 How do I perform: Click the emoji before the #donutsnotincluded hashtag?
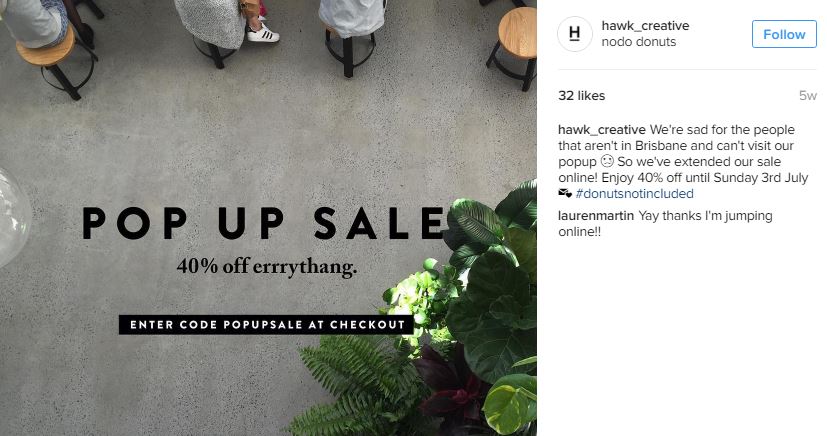[565, 194]
